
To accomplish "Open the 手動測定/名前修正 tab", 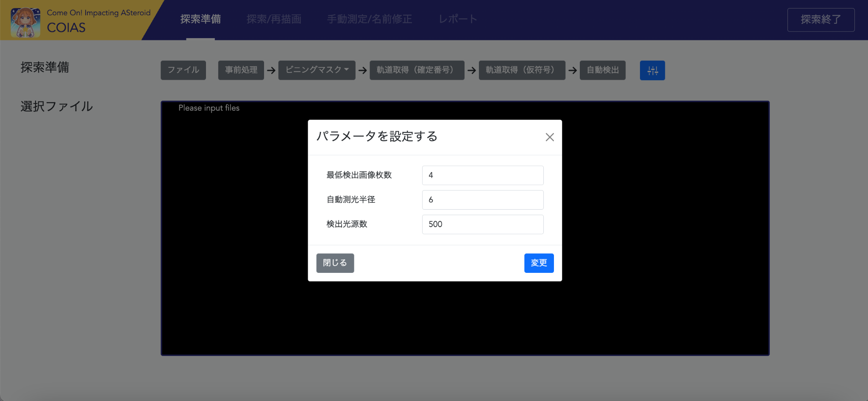I will pyautogui.click(x=370, y=19).
